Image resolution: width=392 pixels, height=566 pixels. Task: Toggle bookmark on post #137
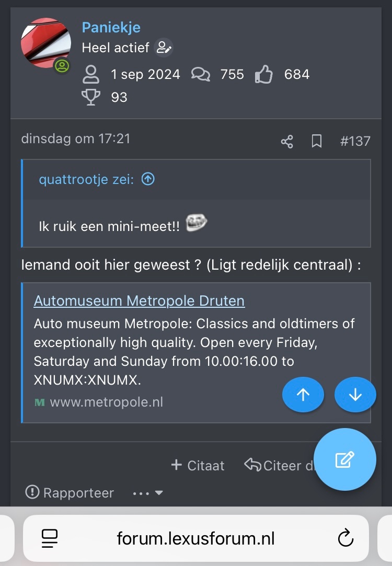tap(316, 141)
